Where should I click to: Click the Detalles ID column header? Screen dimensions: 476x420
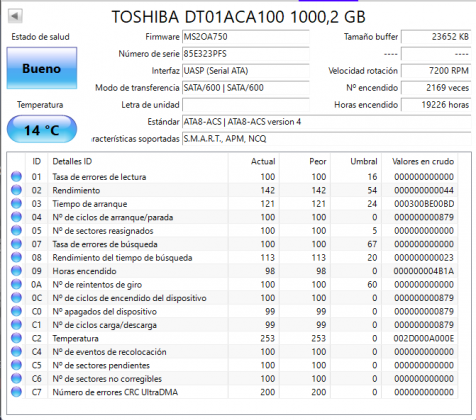(x=138, y=161)
